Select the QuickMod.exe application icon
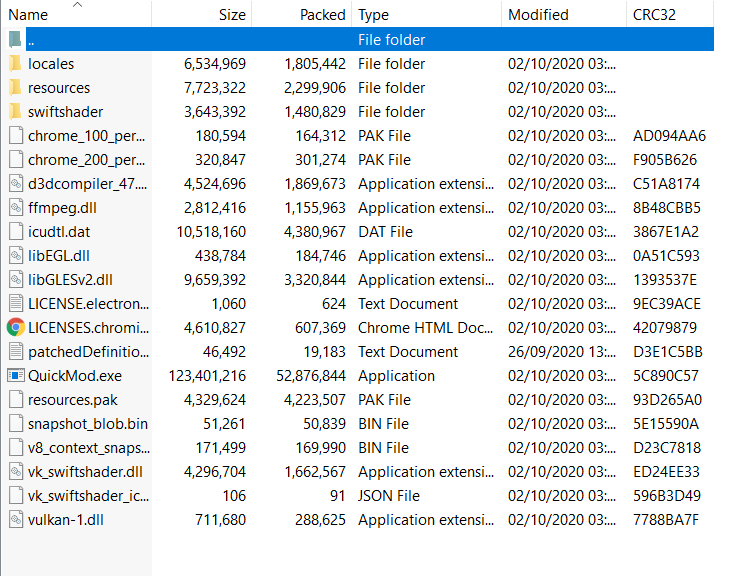The height and width of the screenshot is (576, 749). tap(15, 376)
